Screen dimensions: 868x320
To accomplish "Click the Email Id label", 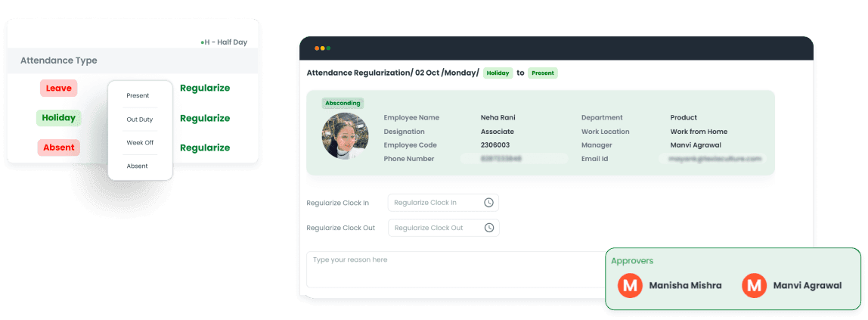I will pyautogui.click(x=594, y=159).
